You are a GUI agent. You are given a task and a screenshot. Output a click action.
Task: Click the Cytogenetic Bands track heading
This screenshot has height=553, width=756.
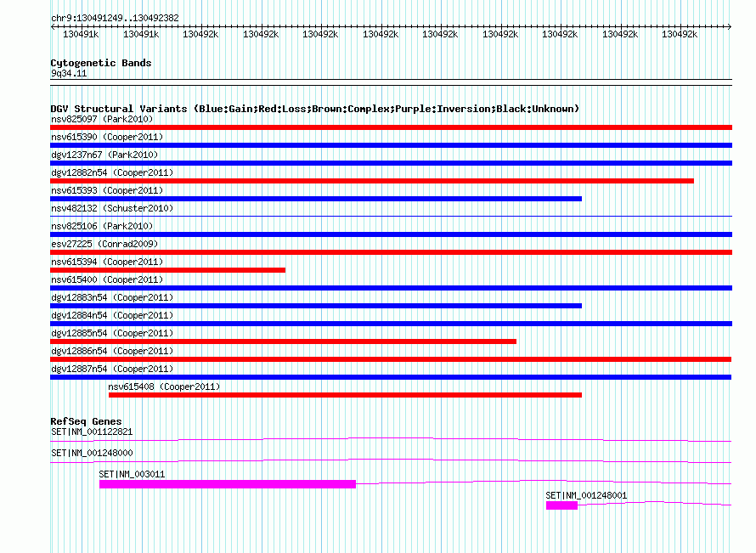coord(101,63)
